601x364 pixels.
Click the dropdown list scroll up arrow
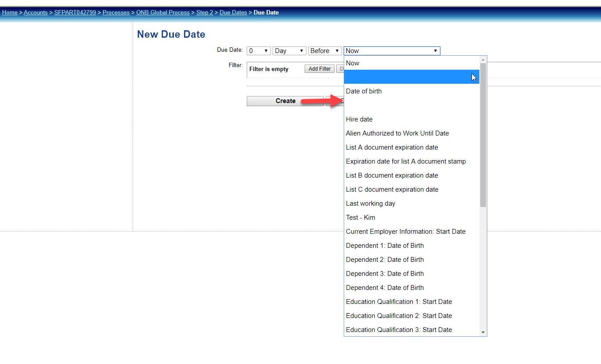(x=483, y=59)
